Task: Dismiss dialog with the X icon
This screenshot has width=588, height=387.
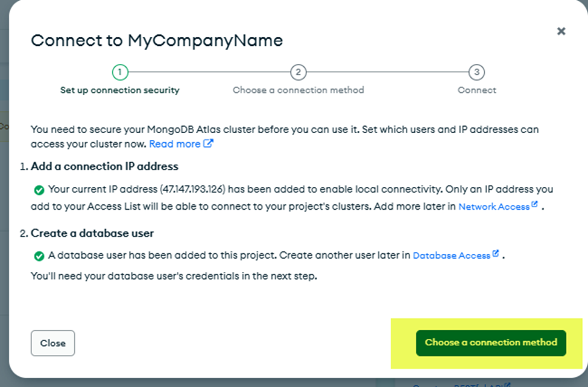Action: coord(561,31)
